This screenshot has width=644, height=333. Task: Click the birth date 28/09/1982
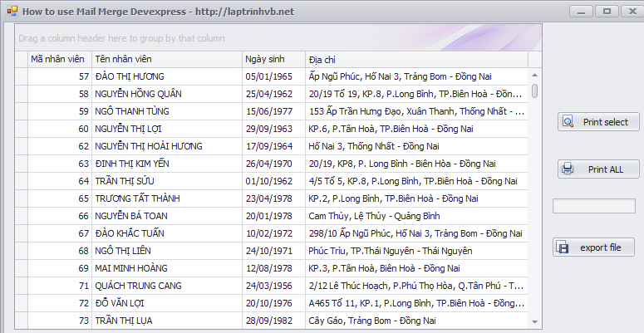(274, 321)
